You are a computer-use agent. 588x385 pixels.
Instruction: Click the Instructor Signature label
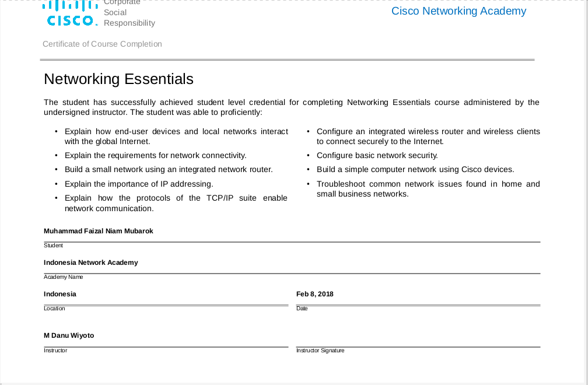coord(320,351)
